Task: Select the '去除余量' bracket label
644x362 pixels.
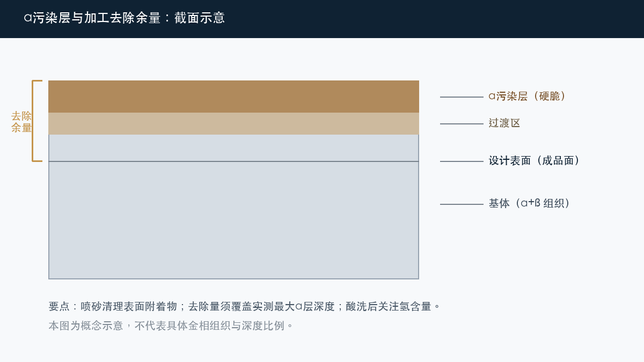Action: [x=21, y=122]
